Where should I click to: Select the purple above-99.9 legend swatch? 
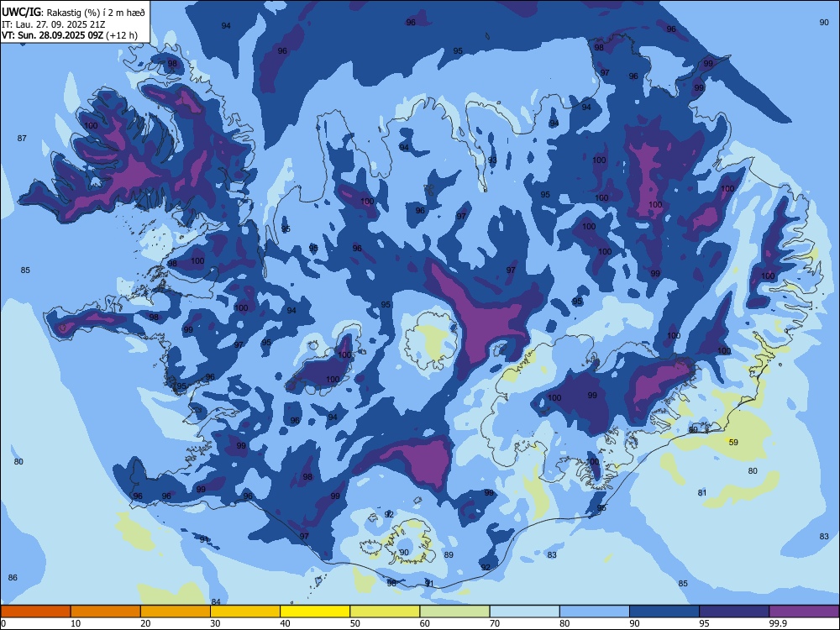point(804,612)
